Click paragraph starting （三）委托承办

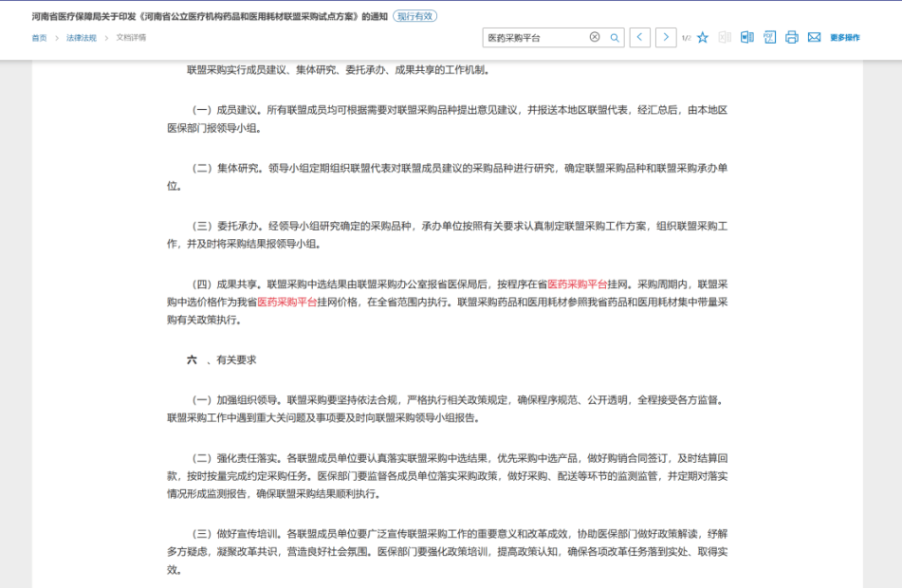(x=448, y=235)
